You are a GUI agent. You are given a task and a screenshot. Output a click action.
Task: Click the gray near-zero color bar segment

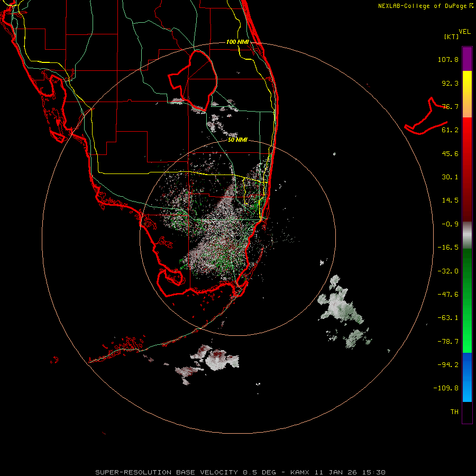tap(467, 235)
